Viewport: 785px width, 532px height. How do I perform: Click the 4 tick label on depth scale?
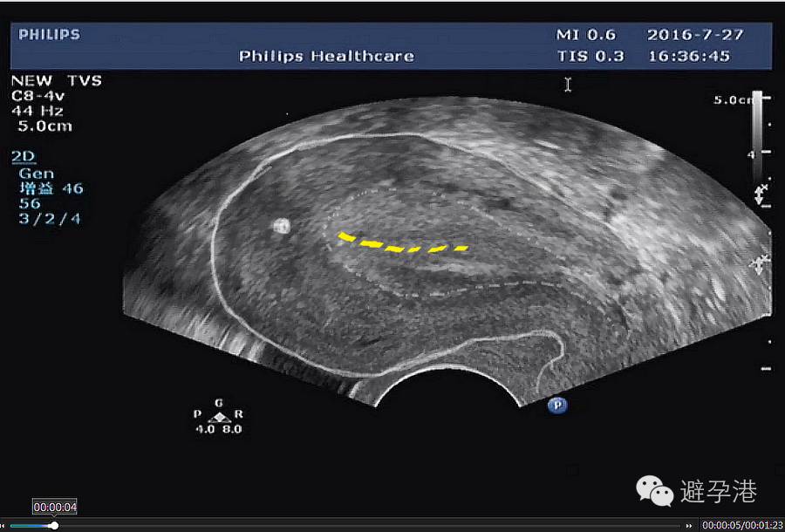point(751,154)
